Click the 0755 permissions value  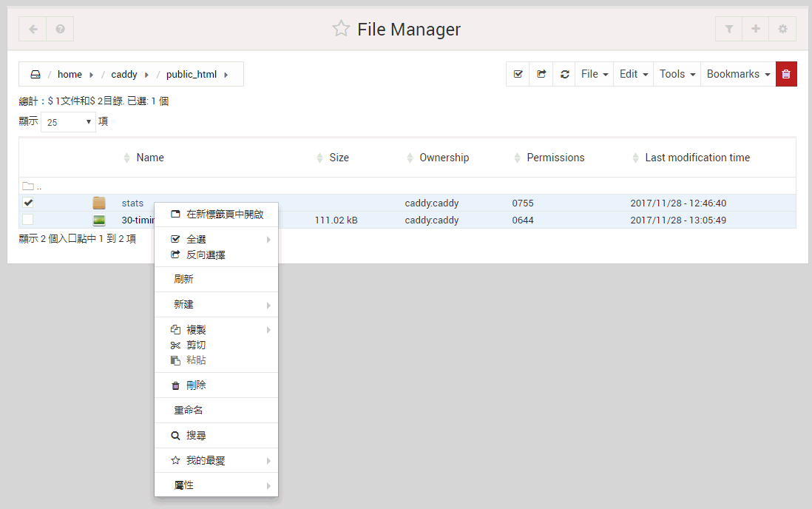coord(523,203)
